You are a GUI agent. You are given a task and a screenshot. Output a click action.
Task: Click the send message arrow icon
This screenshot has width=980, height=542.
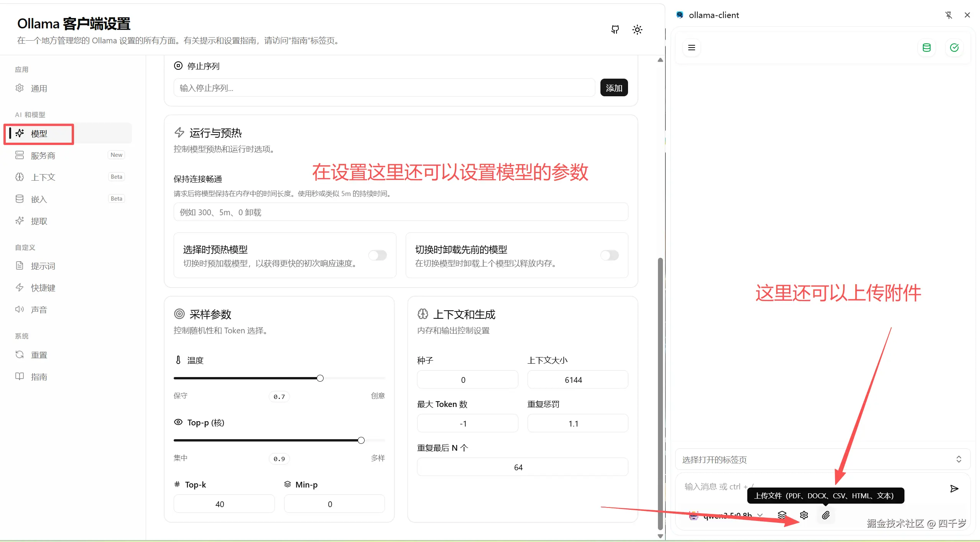point(954,489)
